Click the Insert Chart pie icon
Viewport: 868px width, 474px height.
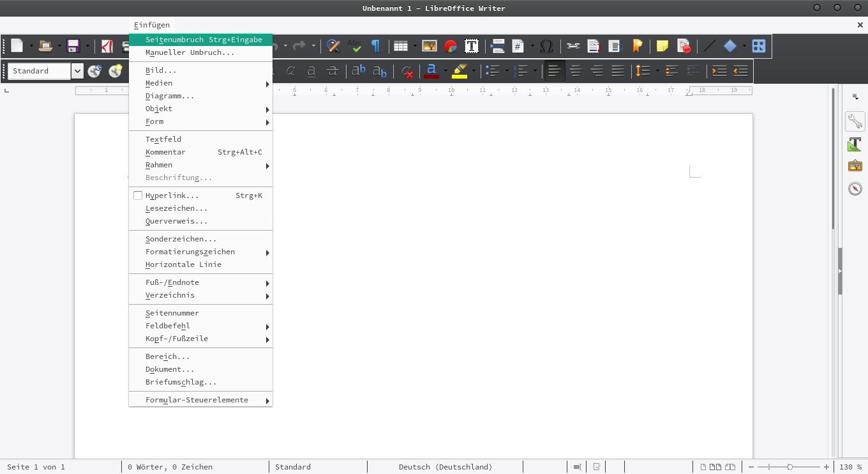click(451, 46)
